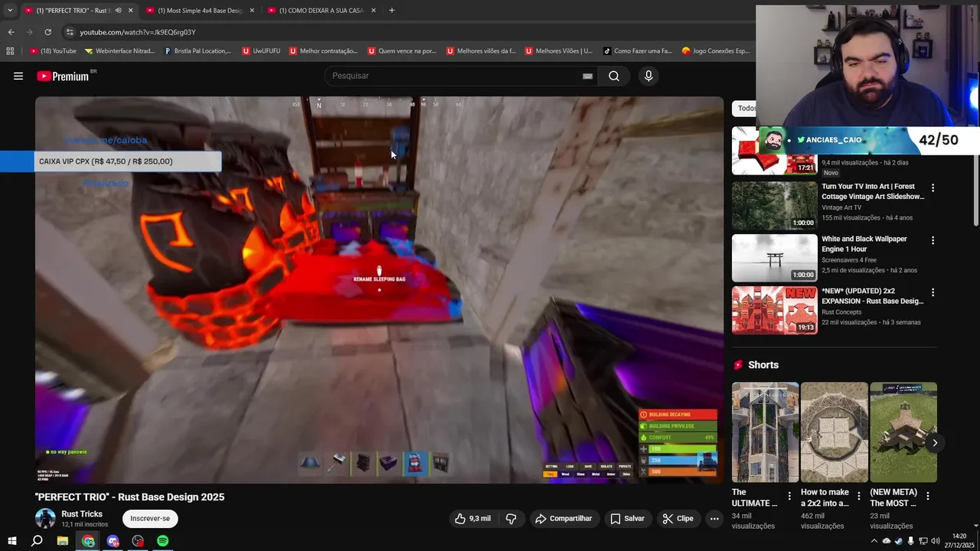Start voice search with microphone icon
Screen dimensions: 980x551
pos(648,76)
